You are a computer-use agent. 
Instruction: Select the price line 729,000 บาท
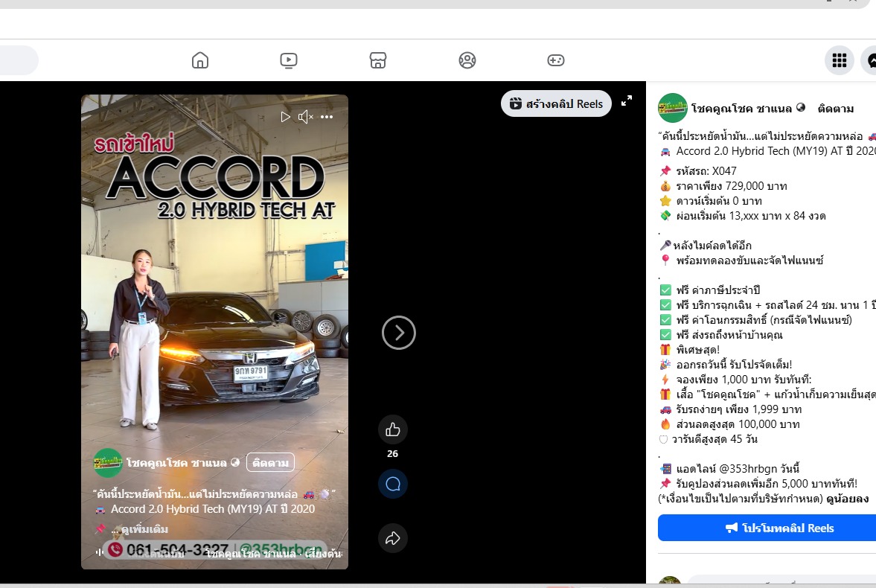[x=732, y=186]
